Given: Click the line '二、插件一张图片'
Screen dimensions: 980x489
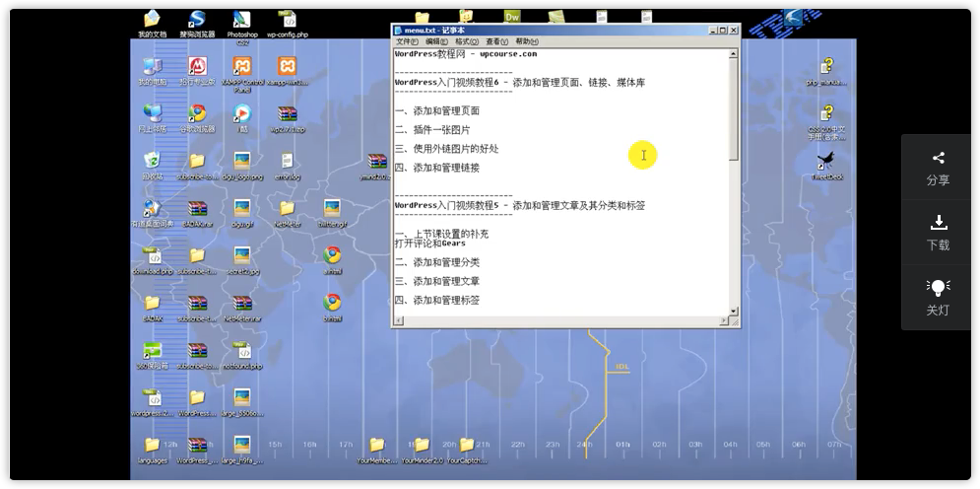Looking at the screenshot, I should coord(432,130).
